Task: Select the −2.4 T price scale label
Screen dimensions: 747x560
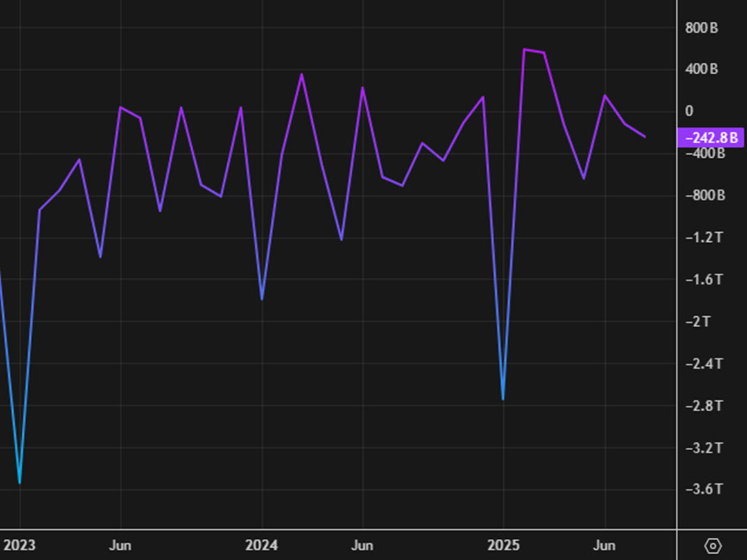Action: tap(704, 364)
